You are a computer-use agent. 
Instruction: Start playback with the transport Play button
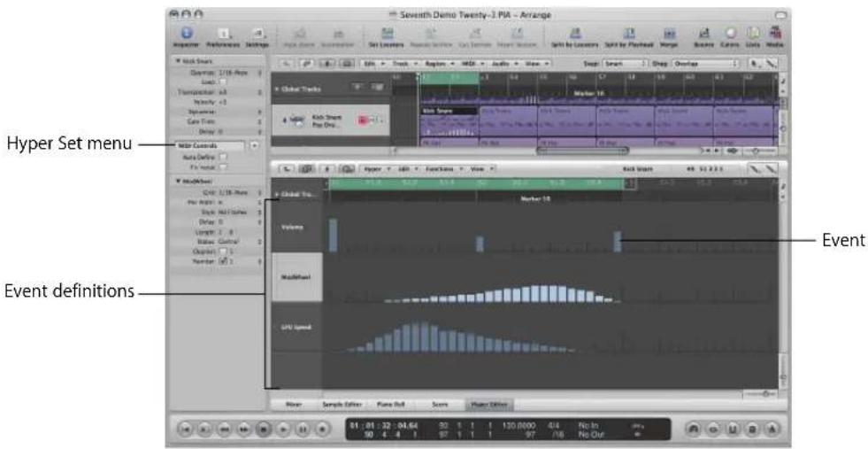click(x=283, y=429)
